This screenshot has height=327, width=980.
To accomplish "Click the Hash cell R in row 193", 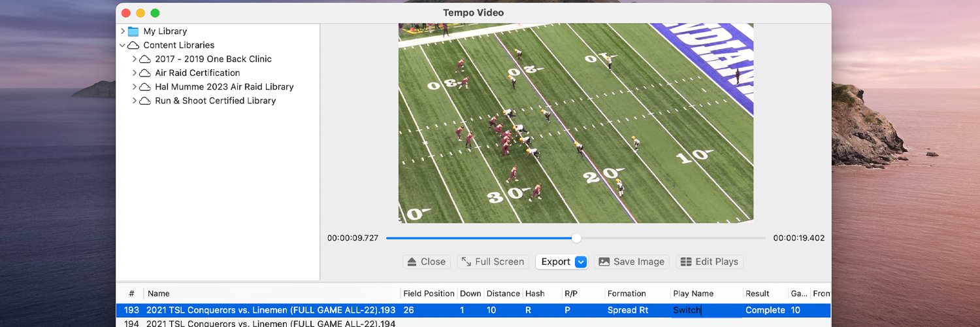I will [x=528, y=311].
